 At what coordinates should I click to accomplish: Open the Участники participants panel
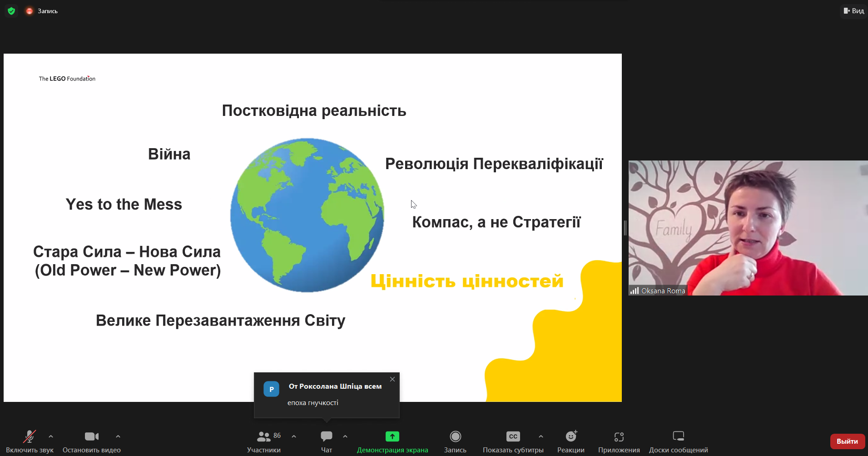[x=264, y=436]
